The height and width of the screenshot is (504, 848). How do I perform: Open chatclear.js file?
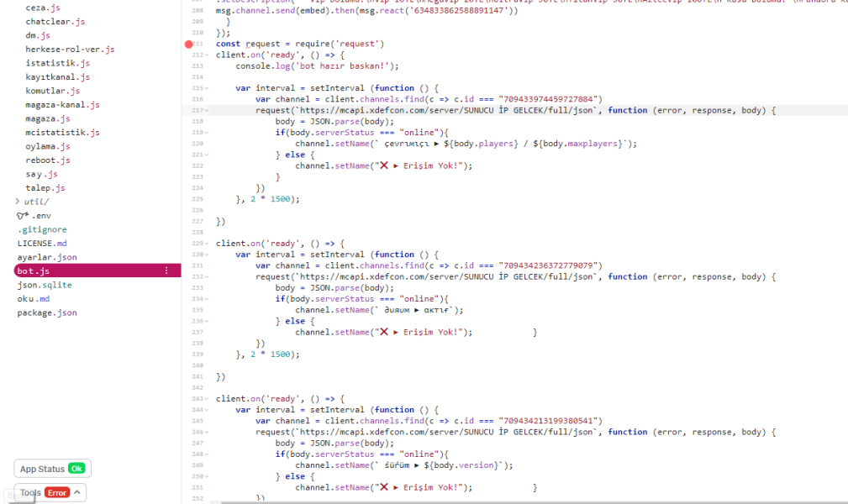pyautogui.click(x=55, y=22)
